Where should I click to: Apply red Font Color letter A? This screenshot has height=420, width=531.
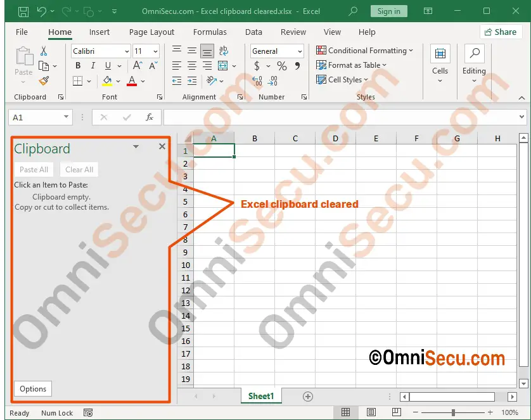[x=132, y=81]
